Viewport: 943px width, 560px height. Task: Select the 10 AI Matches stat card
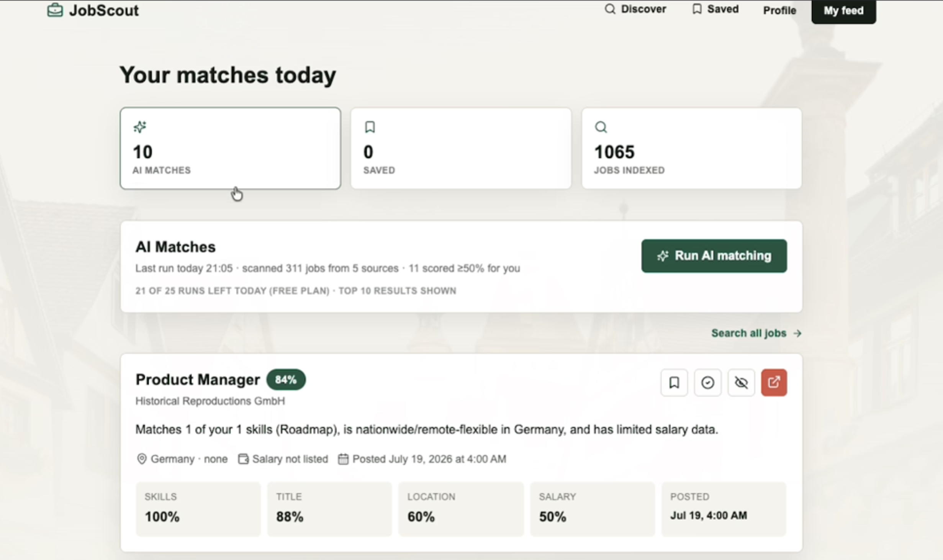(x=230, y=148)
